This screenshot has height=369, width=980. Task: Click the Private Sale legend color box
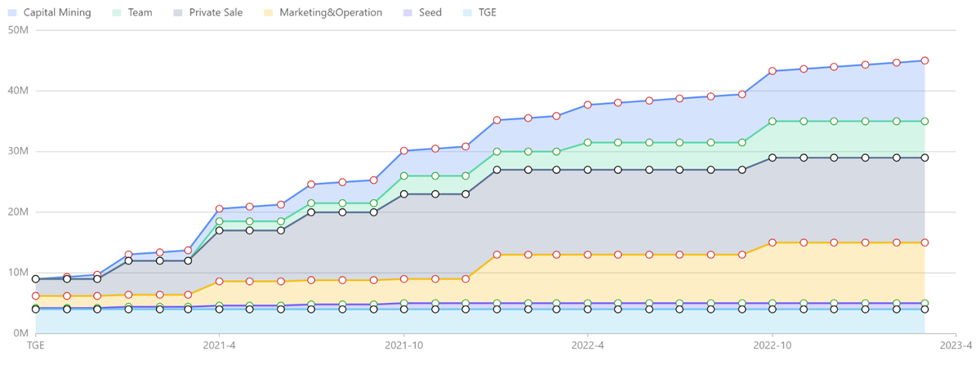tap(178, 13)
